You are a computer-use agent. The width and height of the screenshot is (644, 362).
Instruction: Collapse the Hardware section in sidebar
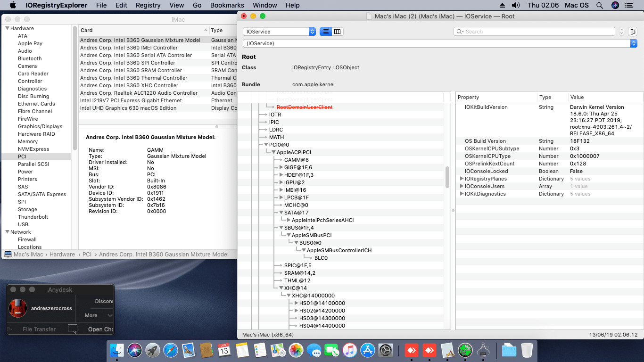pyautogui.click(x=7, y=28)
